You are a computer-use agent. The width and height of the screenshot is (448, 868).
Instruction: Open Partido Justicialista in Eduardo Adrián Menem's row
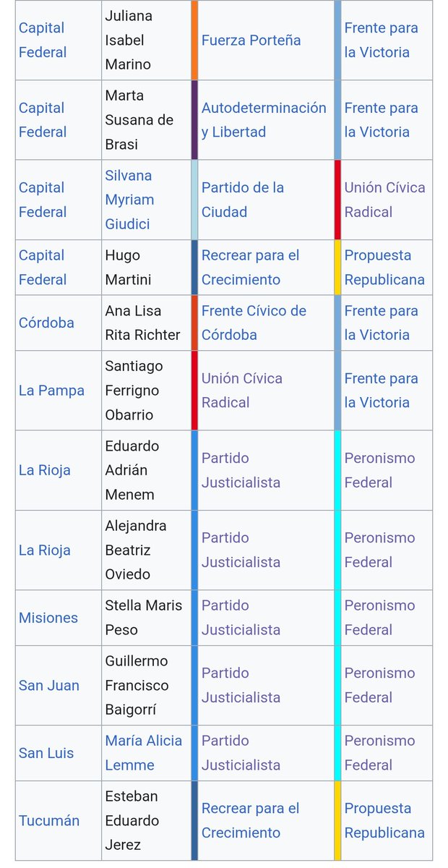pyautogui.click(x=241, y=470)
